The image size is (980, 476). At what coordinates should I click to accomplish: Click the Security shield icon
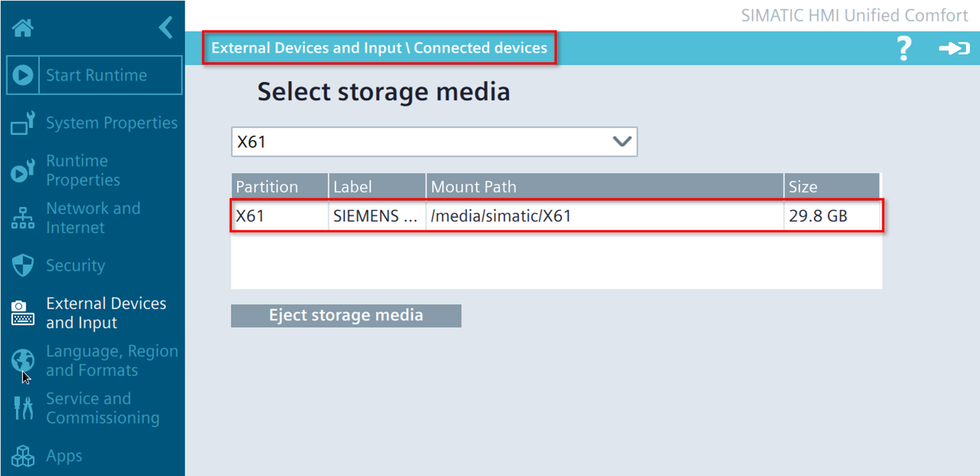coord(23,266)
